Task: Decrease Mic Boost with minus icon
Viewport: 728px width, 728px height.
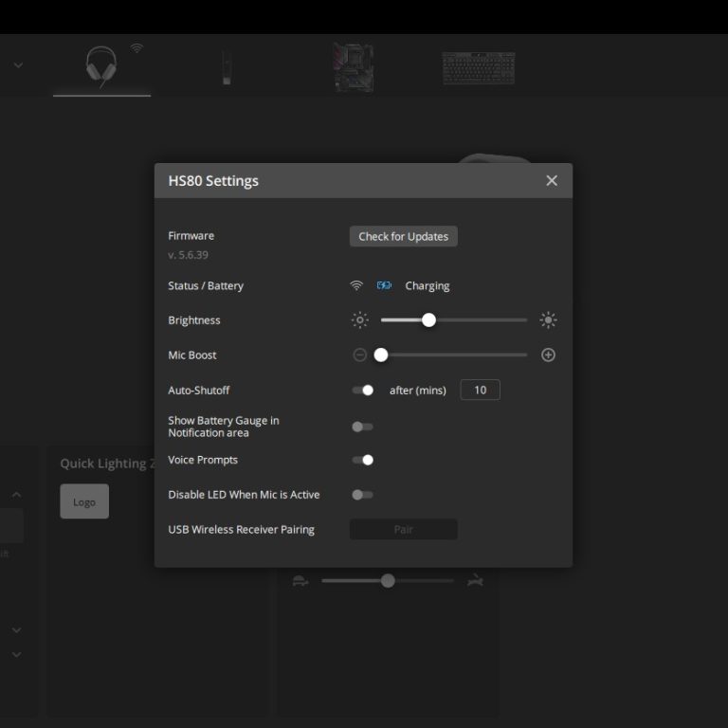Action: (x=359, y=355)
